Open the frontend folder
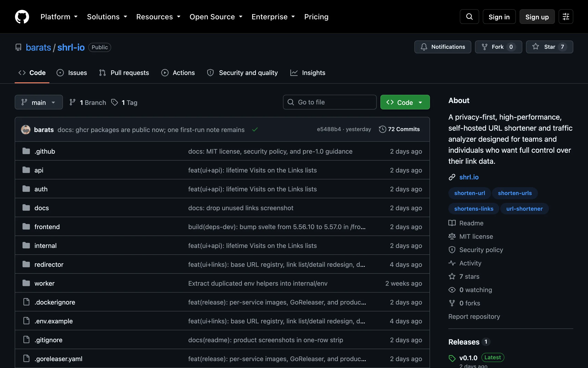The image size is (588, 368). pyautogui.click(x=47, y=227)
